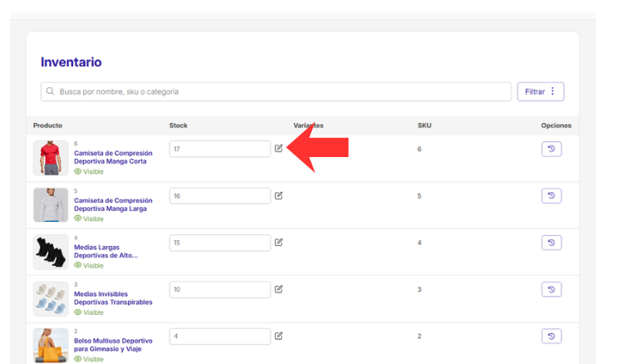Viewport: 622px width, 364px height.
Task: Open history icon for SKU 6 row
Action: click(x=552, y=149)
